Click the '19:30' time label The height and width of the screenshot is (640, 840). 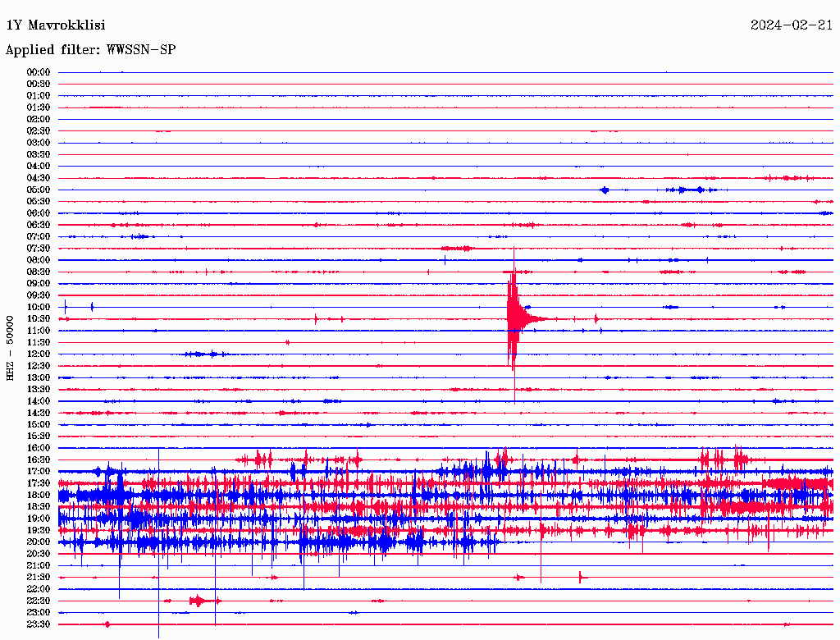(38, 530)
